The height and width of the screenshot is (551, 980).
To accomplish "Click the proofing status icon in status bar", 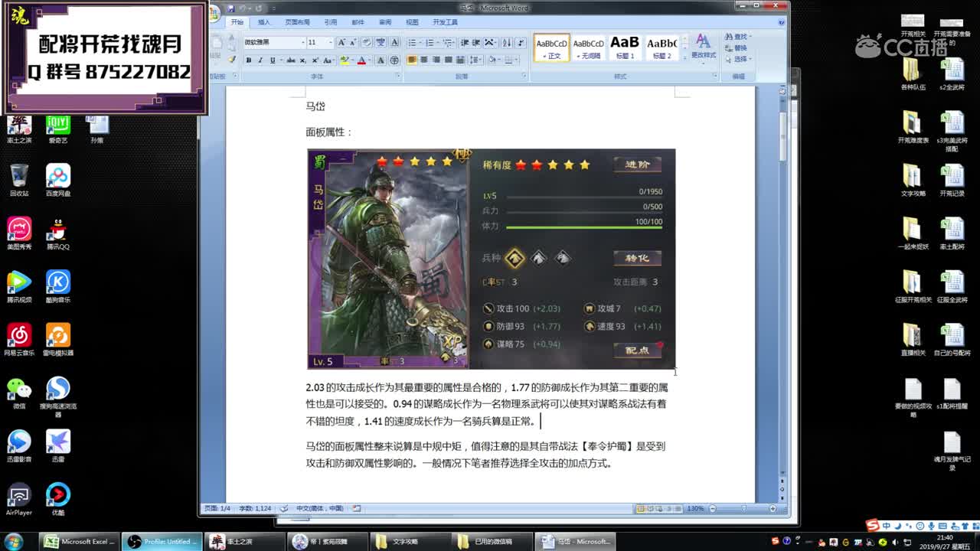I will 283,508.
